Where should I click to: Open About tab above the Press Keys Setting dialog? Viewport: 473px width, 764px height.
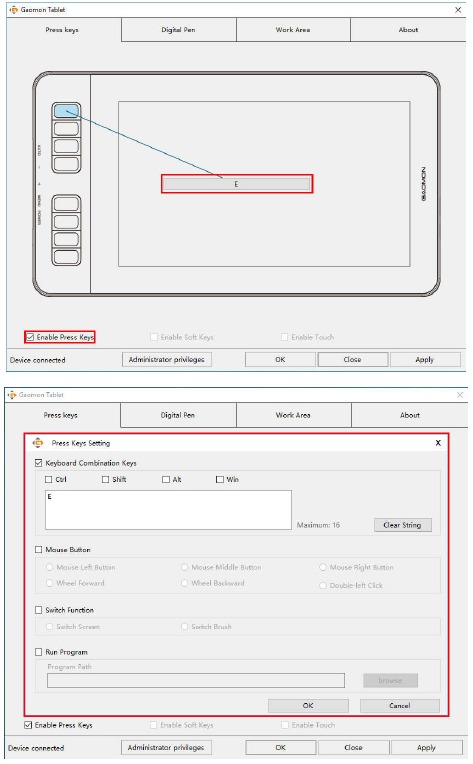(x=410, y=415)
